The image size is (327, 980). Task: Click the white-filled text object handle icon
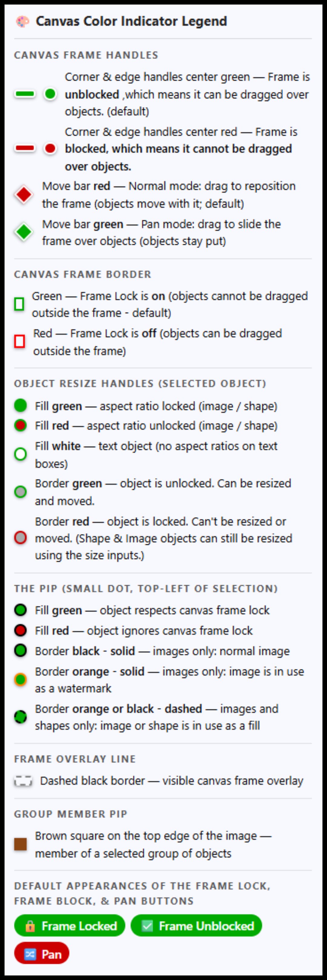20,454
